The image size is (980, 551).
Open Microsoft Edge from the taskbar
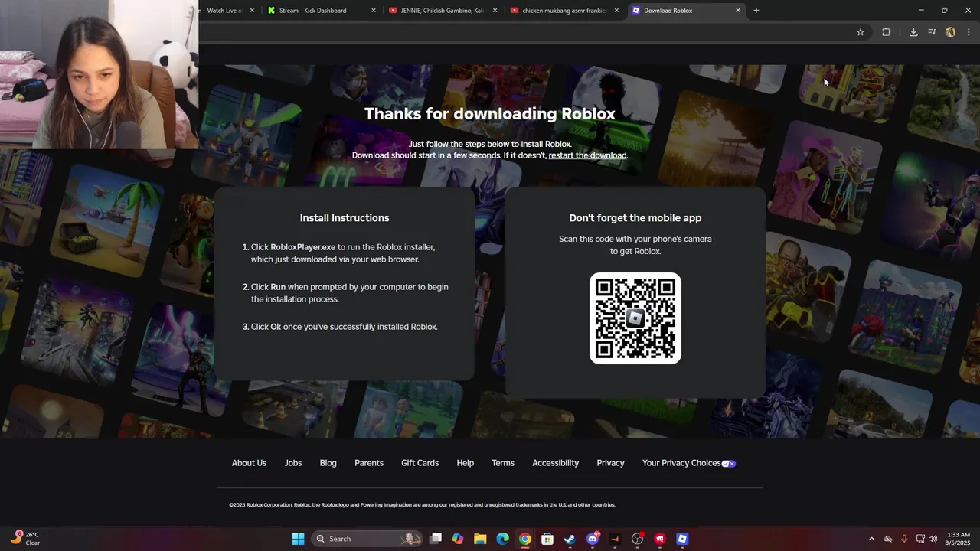click(502, 539)
